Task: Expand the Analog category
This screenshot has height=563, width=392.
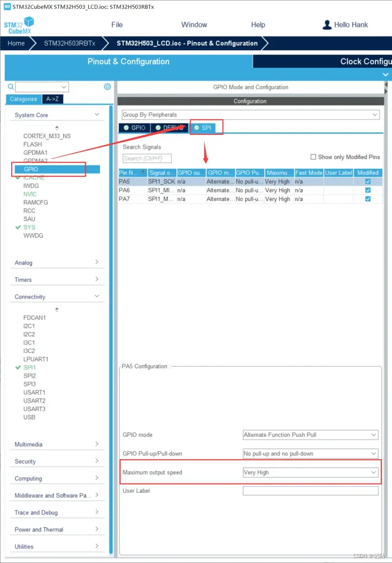Action: [x=97, y=262]
